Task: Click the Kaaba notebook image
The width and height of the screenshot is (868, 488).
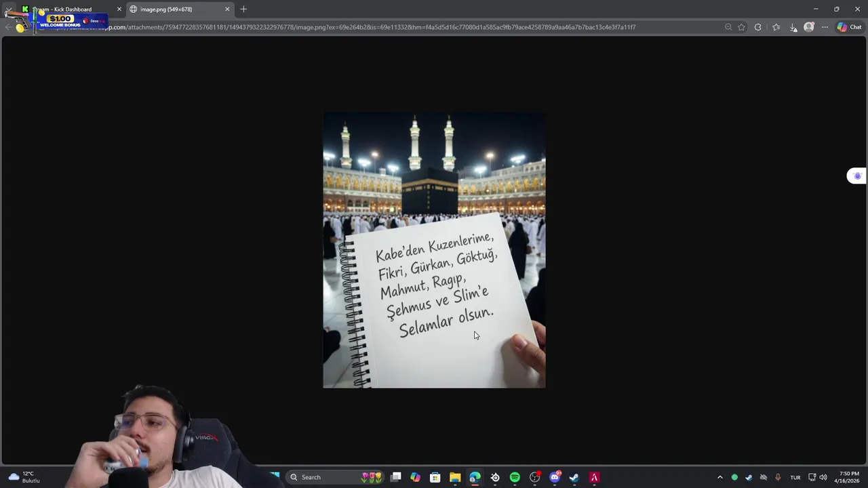Action: (x=434, y=250)
